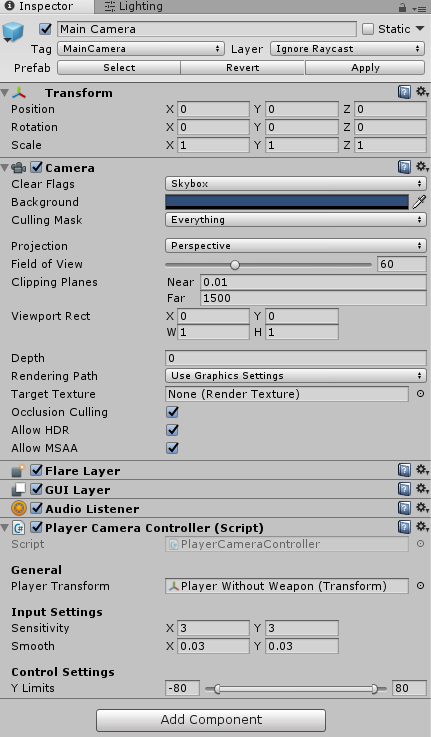The height and width of the screenshot is (737, 431).
Task: Open Camera component help reference icon
Action: click(x=404, y=167)
